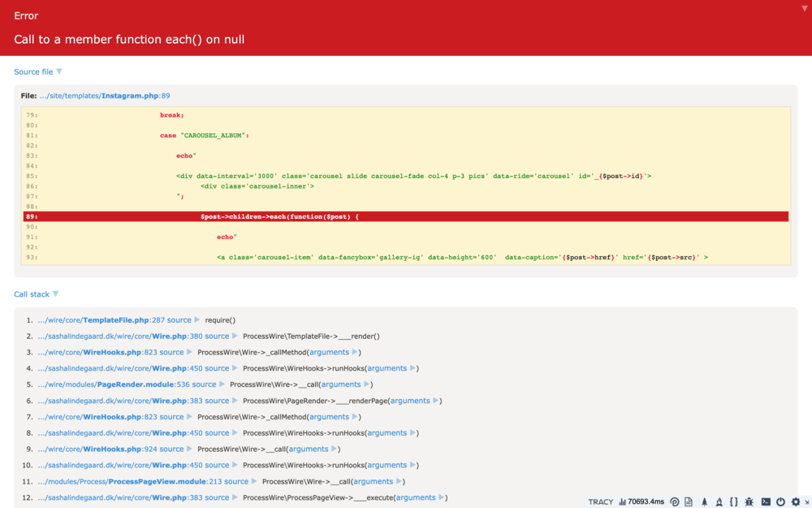Click the bug icon in Tracy bar
The height and width of the screenshot is (508, 812).
pyautogui.click(x=749, y=502)
